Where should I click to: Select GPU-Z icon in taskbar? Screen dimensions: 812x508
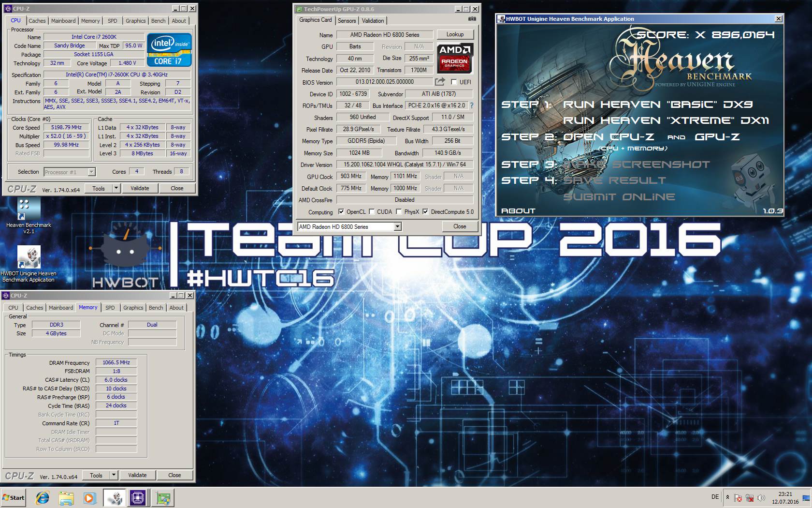point(163,498)
